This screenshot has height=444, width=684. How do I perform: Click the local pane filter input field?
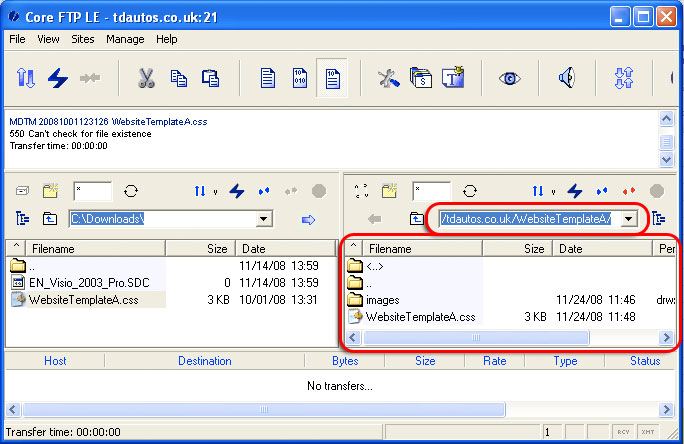(92, 191)
